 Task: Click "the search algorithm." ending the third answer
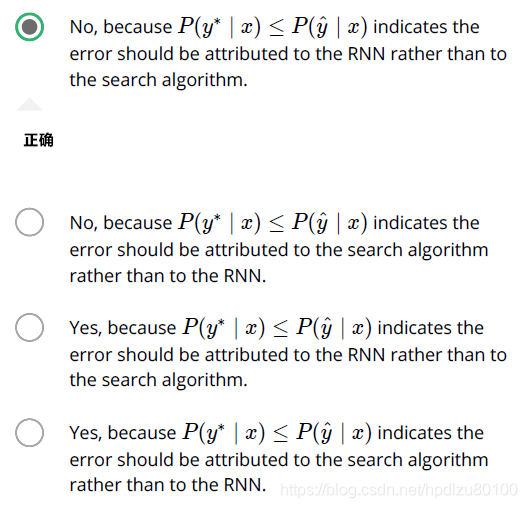pos(159,380)
